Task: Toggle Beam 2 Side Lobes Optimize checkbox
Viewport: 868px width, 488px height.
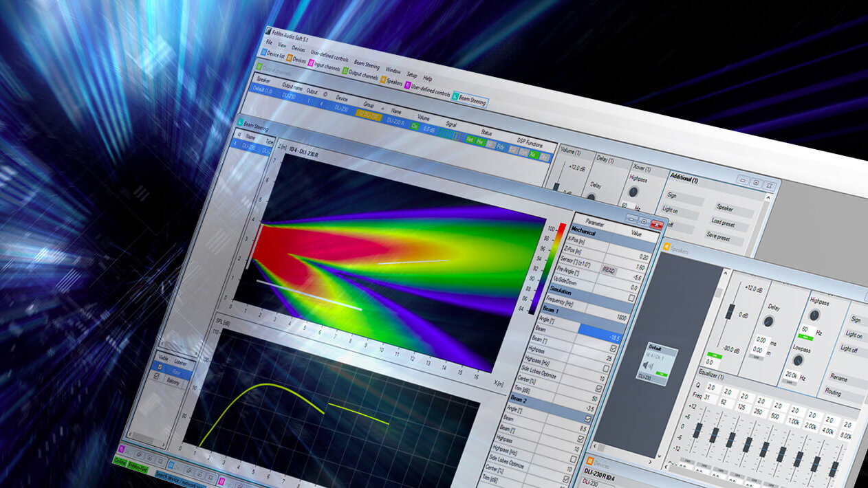Action: tap(566, 479)
